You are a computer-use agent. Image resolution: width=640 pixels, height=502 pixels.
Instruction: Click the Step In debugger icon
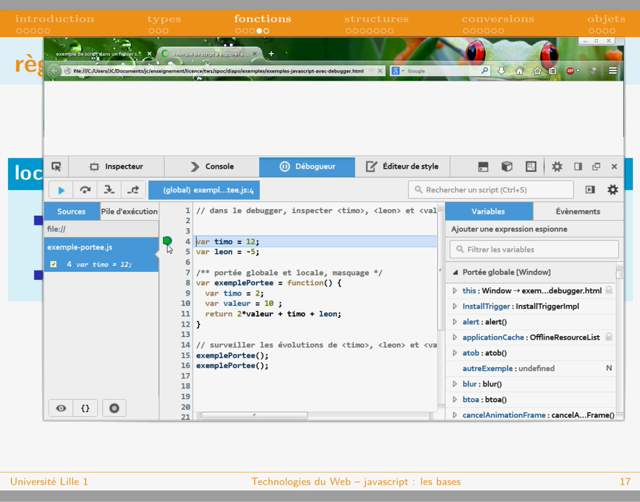point(109,190)
